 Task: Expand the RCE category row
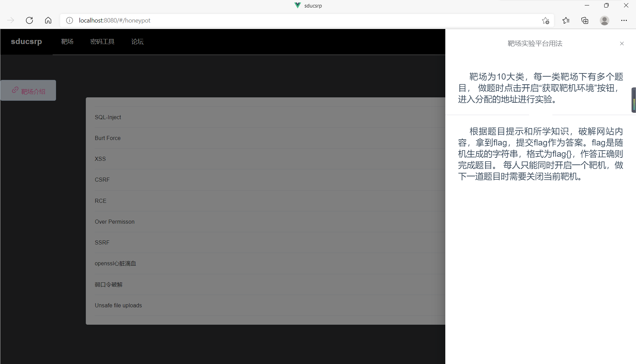click(270, 201)
